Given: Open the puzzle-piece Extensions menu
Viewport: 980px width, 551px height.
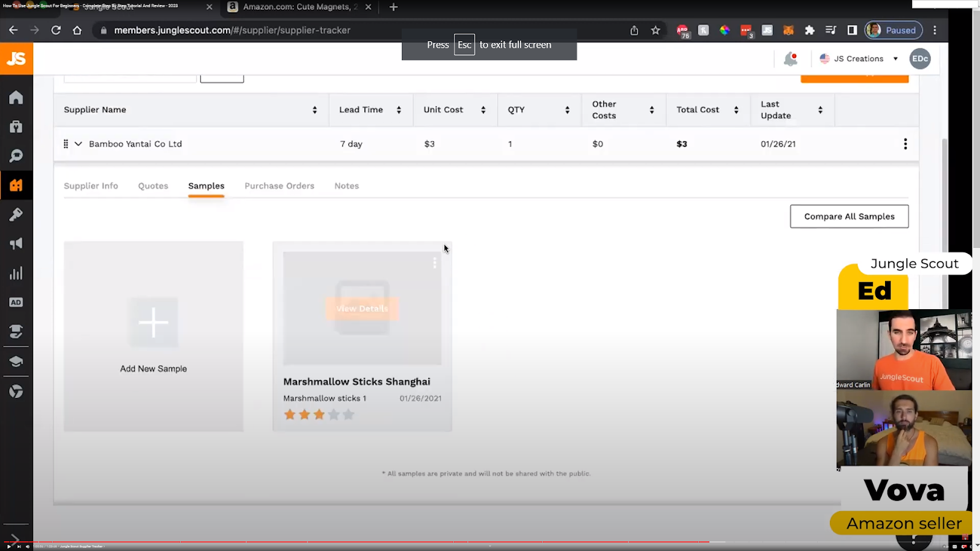Looking at the screenshot, I should [x=810, y=30].
